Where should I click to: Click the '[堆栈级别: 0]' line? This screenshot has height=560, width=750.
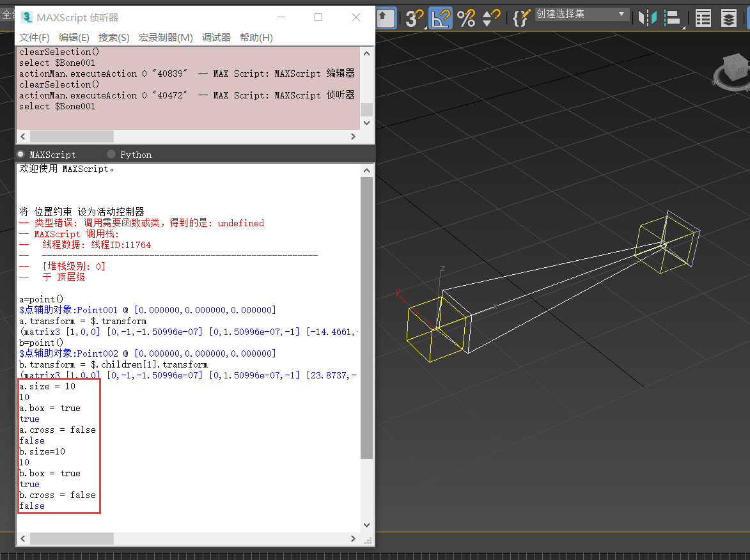point(62,267)
